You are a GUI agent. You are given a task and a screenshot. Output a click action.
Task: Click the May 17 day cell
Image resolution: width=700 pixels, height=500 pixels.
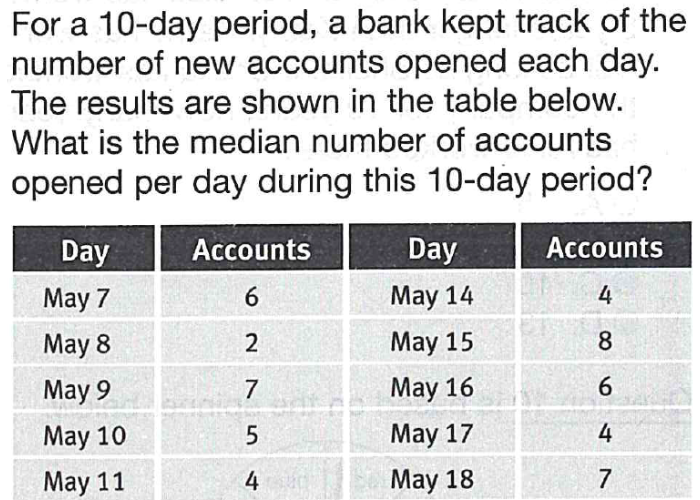[x=431, y=434]
